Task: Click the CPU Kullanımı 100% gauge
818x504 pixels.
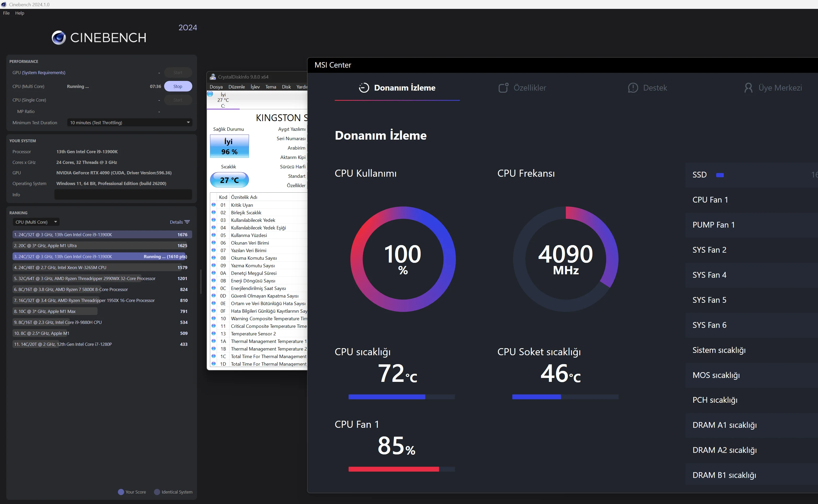Action: pyautogui.click(x=403, y=259)
